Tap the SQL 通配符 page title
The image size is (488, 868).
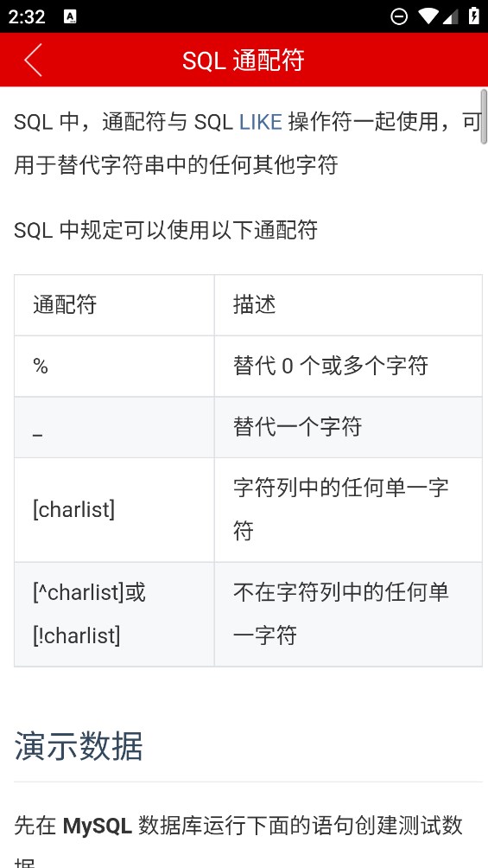pos(244,61)
